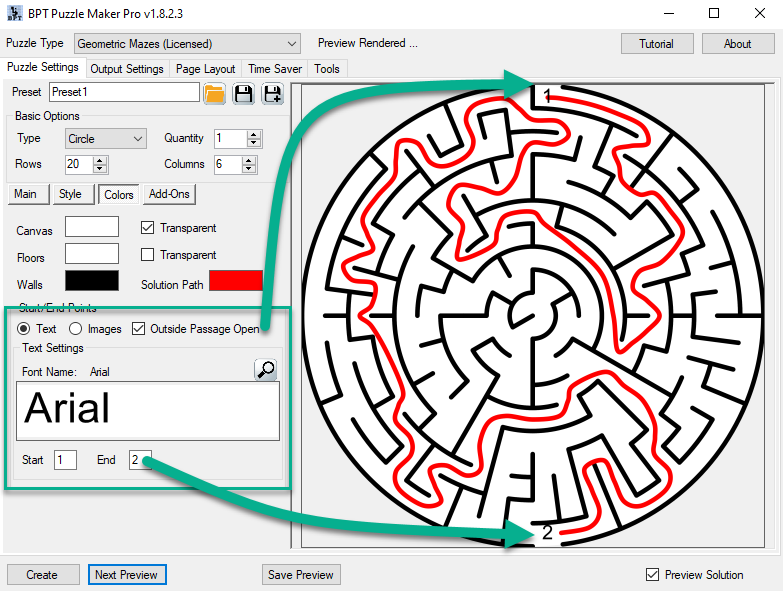Click save-as-new preset icon with plus
Image resolution: width=783 pixels, height=591 pixels.
(272, 94)
